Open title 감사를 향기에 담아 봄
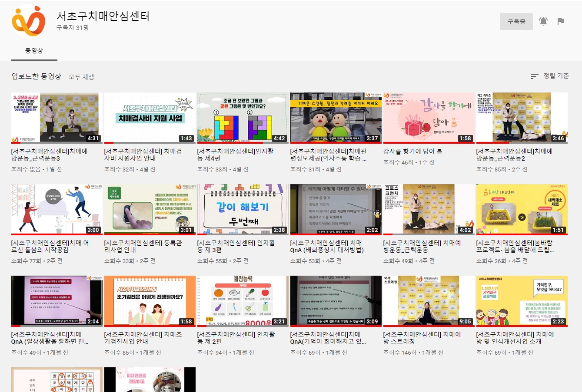582x392 pixels. [412, 152]
